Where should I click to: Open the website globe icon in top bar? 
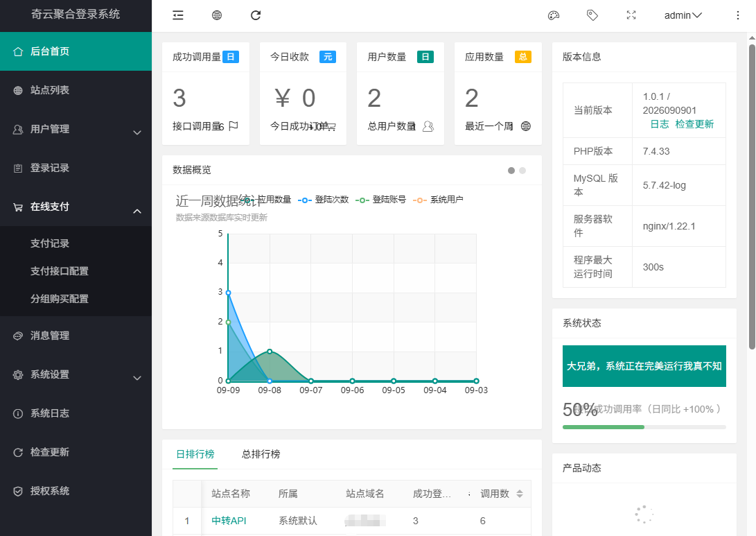[x=217, y=15]
